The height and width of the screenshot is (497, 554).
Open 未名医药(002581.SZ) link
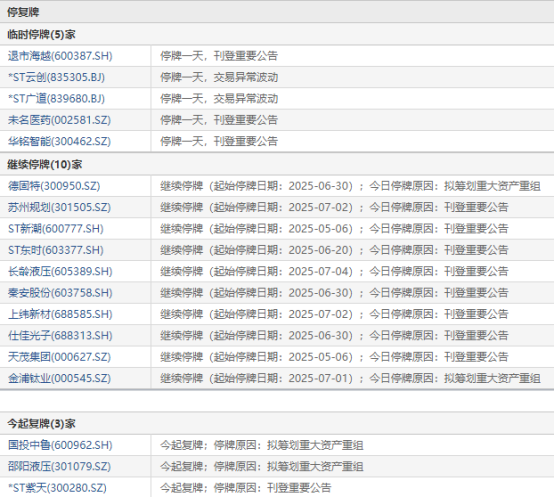[x=59, y=120]
